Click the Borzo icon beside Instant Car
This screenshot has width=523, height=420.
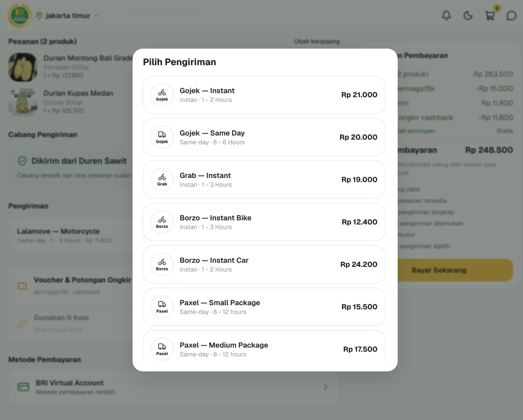[x=162, y=264]
